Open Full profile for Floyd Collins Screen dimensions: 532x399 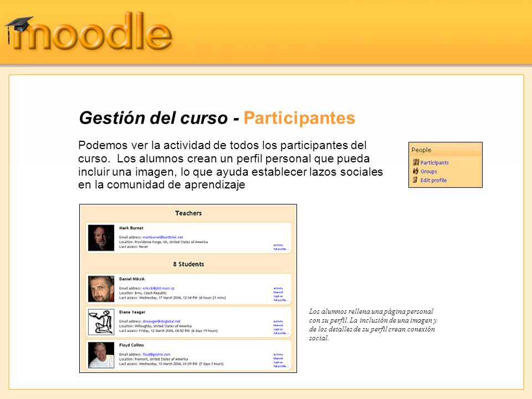click(x=280, y=366)
